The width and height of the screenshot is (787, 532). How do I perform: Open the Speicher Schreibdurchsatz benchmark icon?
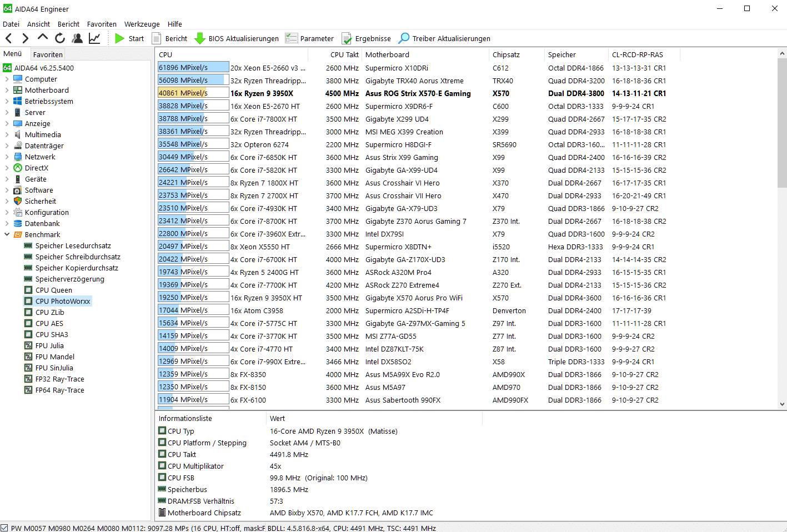pyautogui.click(x=28, y=257)
